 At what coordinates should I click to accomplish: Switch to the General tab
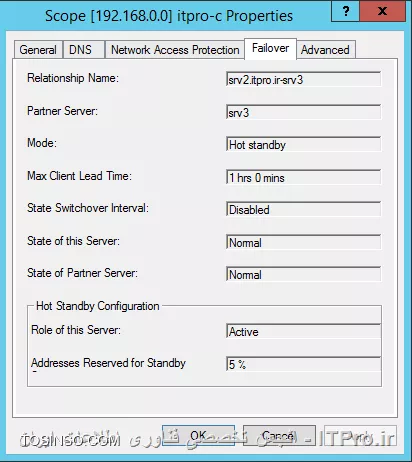coord(38,50)
